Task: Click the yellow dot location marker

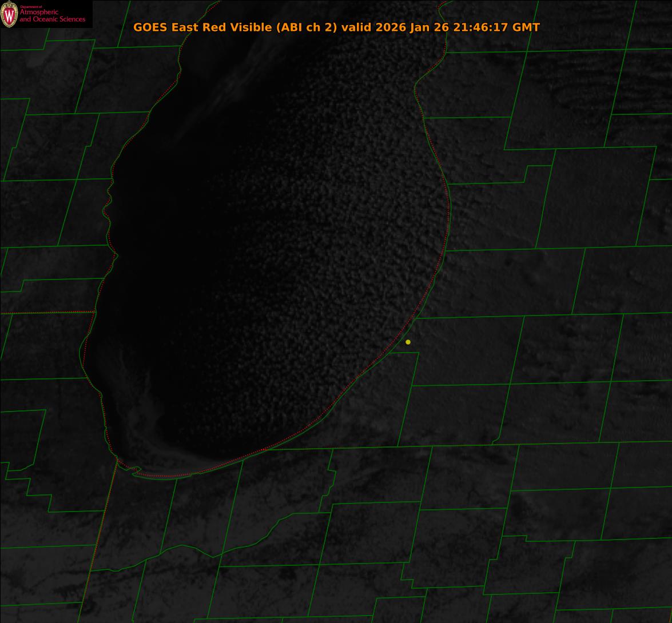Action: 408,342
